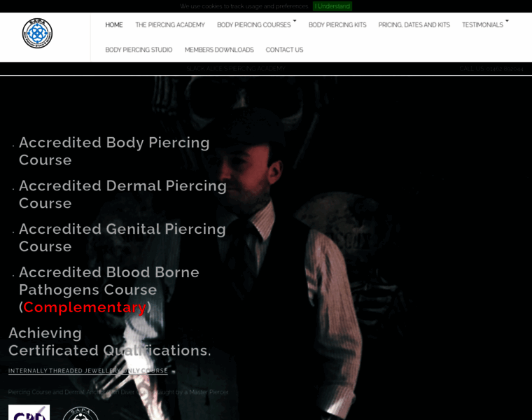
Task: Open the Contact Us page
Action: tap(284, 50)
